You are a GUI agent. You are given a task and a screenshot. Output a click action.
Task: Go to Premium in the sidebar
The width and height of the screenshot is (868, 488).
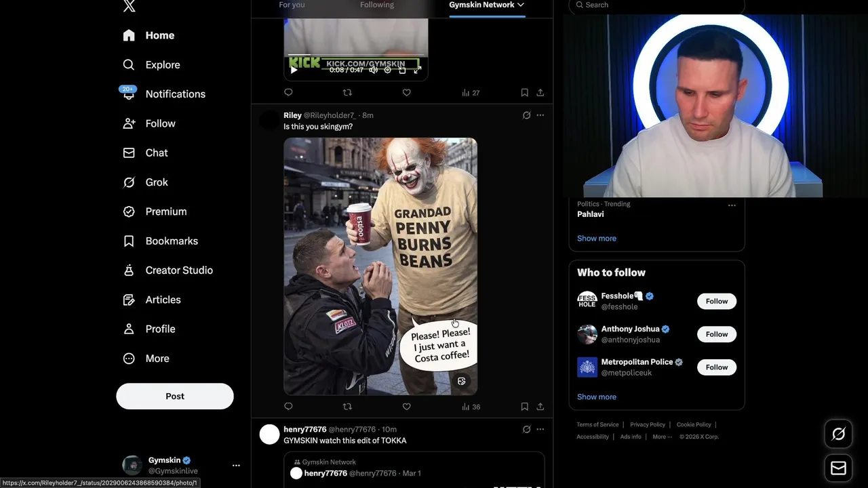(x=155, y=211)
